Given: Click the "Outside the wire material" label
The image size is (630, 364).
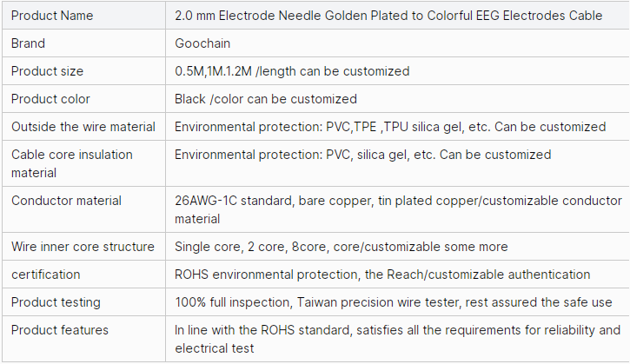Looking at the screenshot, I should [x=83, y=127].
